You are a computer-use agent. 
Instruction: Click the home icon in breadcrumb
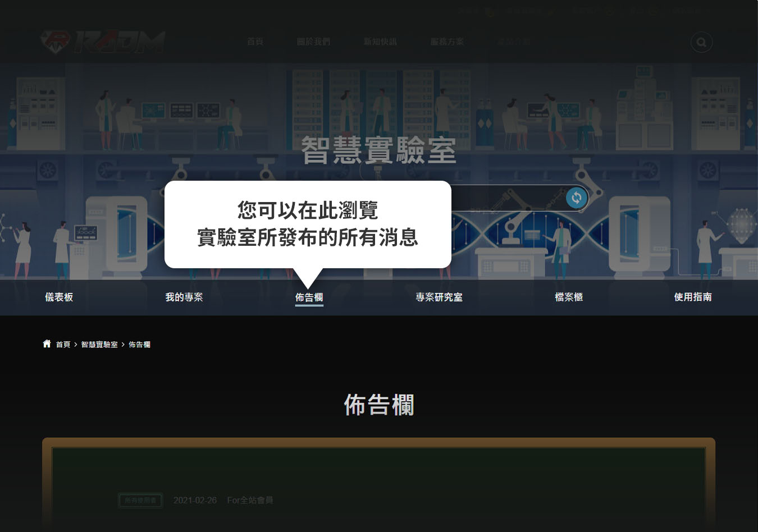(x=47, y=344)
